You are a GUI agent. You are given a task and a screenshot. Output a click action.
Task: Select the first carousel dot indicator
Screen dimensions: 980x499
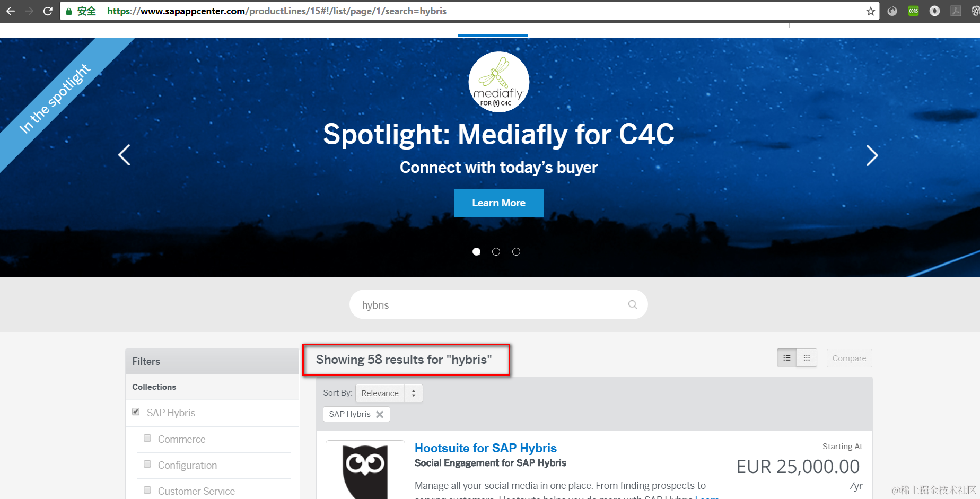(476, 252)
